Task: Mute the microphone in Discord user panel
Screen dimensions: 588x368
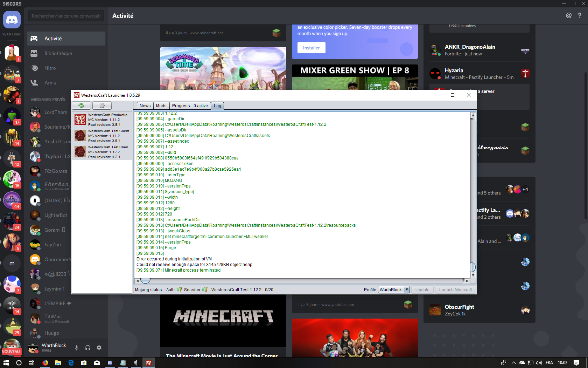Action: tap(77, 348)
